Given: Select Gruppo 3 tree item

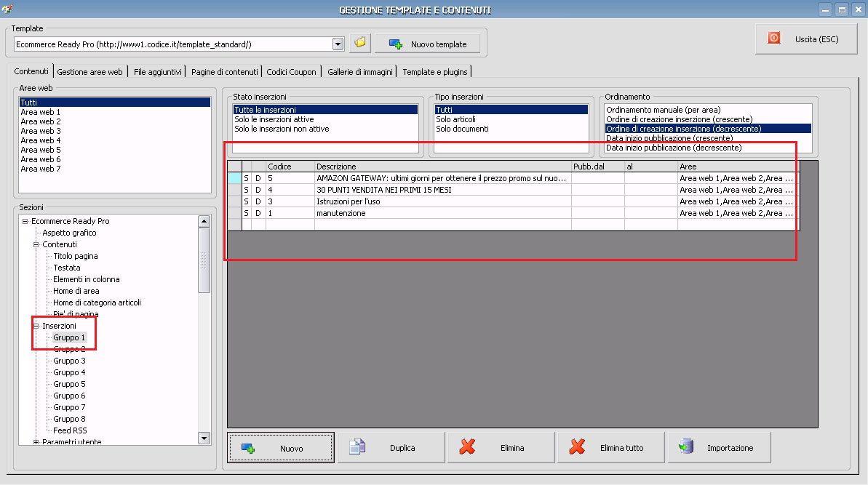Looking at the screenshot, I should [69, 361].
